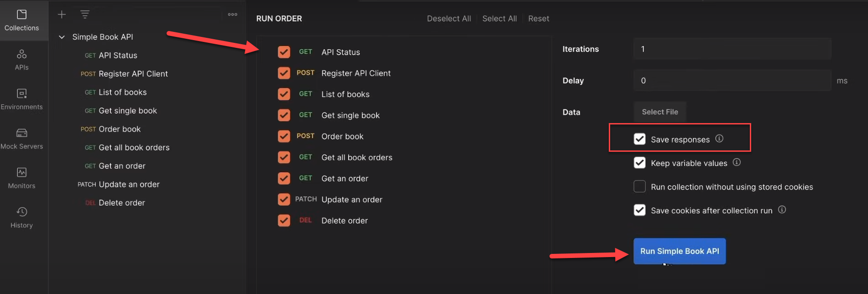Open the Collections sidebar tab
This screenshot has width=868, height=294.
[x=22, y=21]
